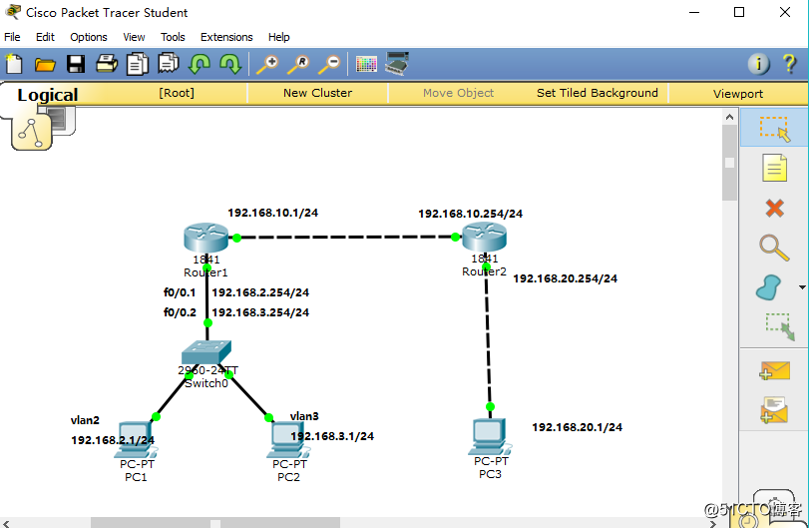The image size is (812, 528).
Task: Click the 192.168.2.254/24 label
Action: (x=260, y=292)
